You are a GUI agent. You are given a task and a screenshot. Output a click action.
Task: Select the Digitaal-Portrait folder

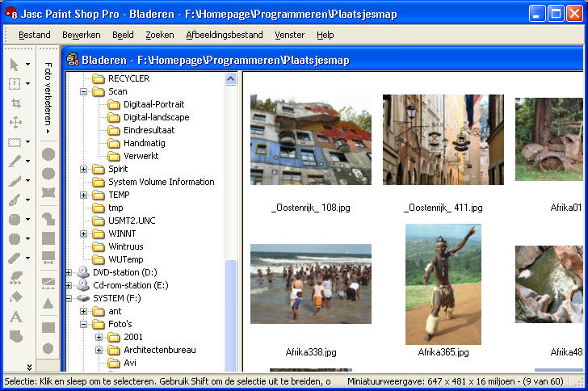pos(153,104)
